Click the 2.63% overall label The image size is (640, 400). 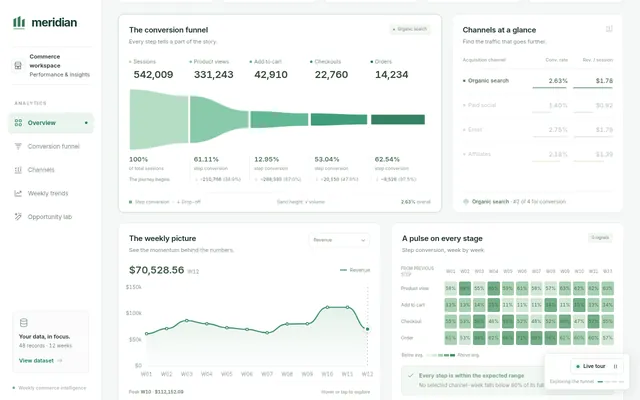pyautogui.click(x=416, y=202)
